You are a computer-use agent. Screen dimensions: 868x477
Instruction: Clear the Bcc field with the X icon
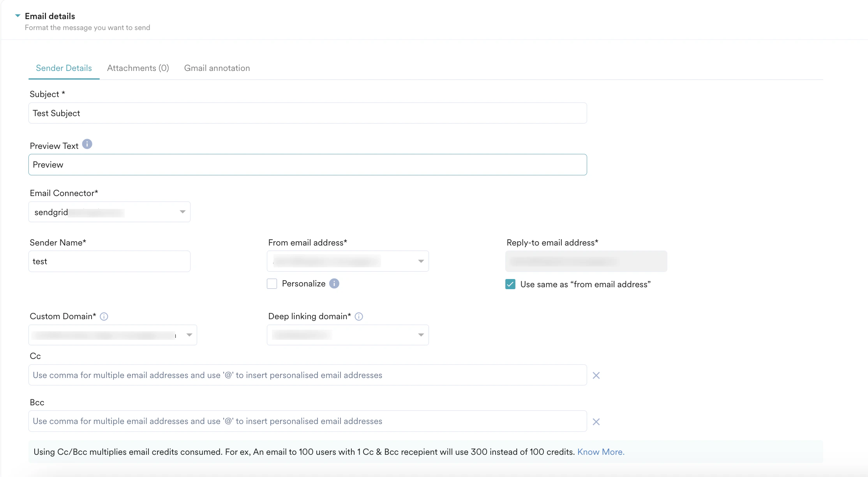596,422
